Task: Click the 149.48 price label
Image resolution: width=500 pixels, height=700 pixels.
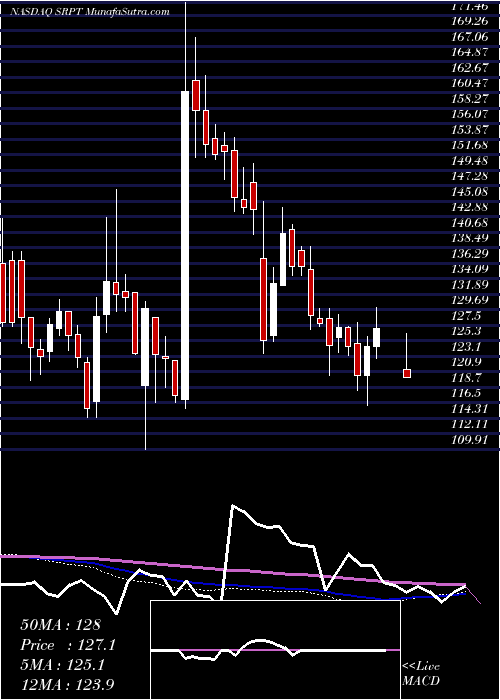Action: [x=471, y=160]
